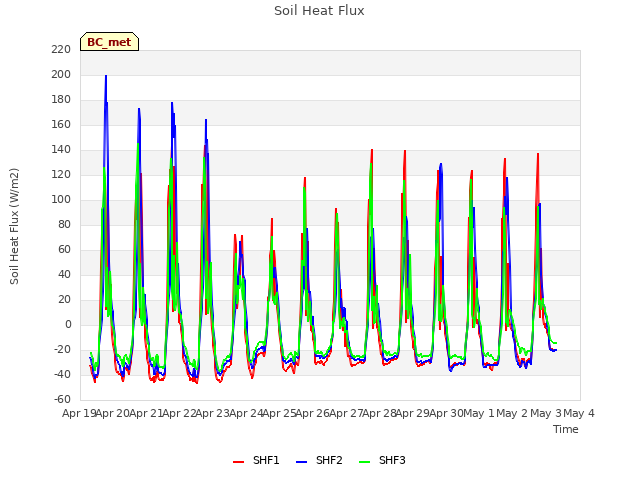Click the red SHF1 legend color marker
This screenshot has height=480, width=640.
[x=238, y=462]
